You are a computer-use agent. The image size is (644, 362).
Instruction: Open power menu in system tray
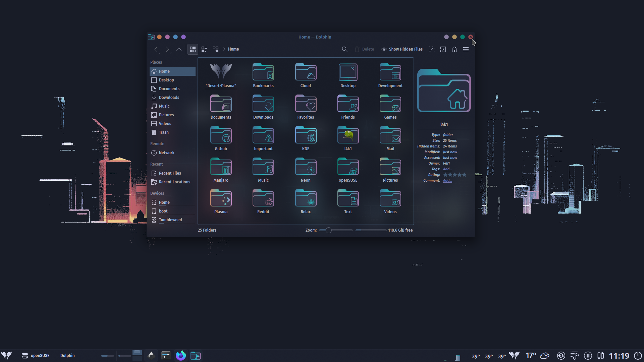coord(638,356)
